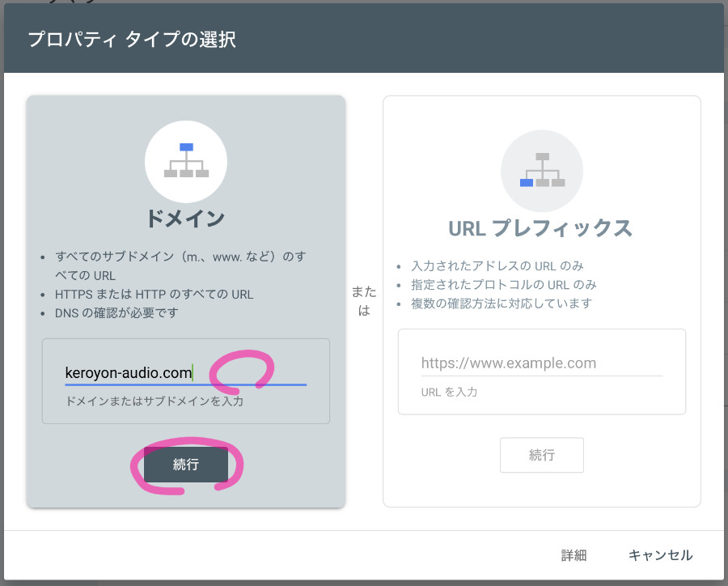Click the 'HTTPS または HTTP のすべての URL' bullet

click(154, 294)
